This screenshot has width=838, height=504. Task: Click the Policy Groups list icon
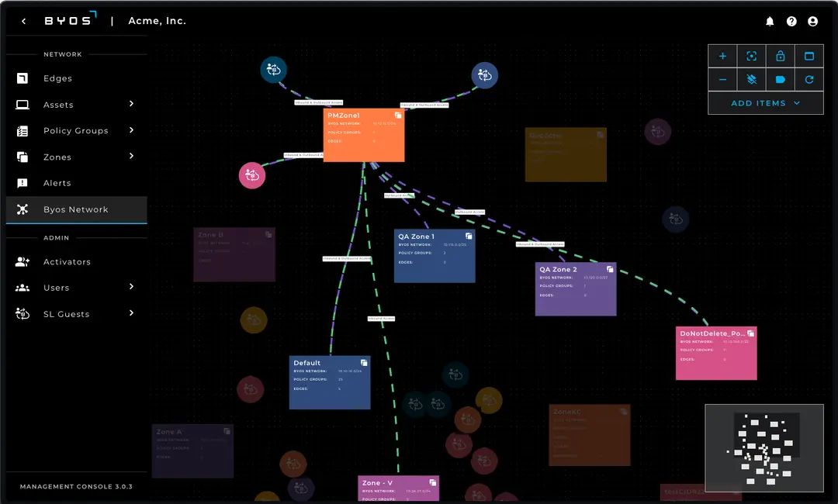click(x=23, y=131)
